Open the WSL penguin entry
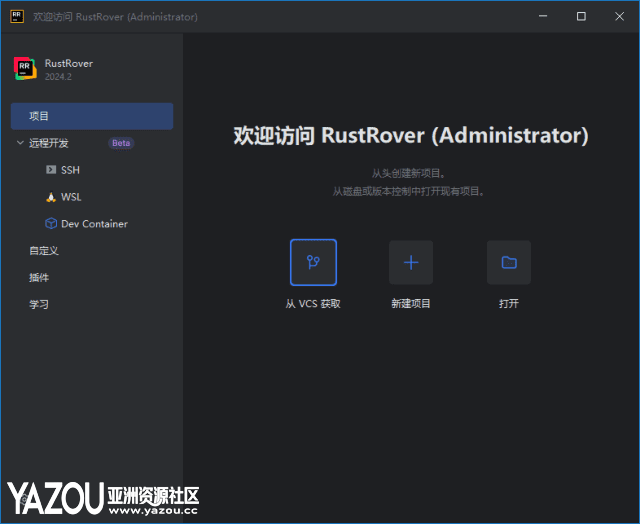This screenshot has width=640, height=524. point(63,197)
